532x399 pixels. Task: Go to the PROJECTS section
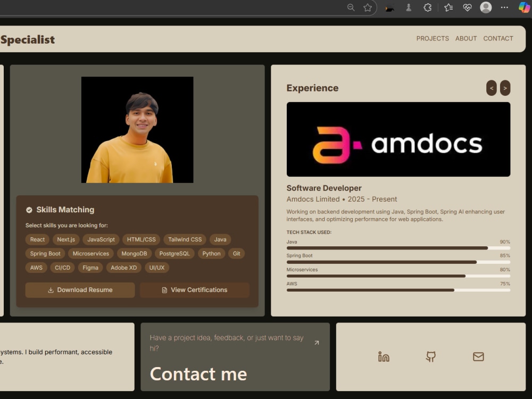(x=433, y=39)
